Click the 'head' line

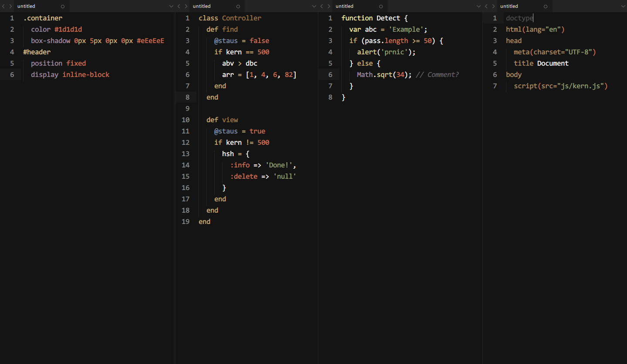pyautogui.click(x=514, y=41)
